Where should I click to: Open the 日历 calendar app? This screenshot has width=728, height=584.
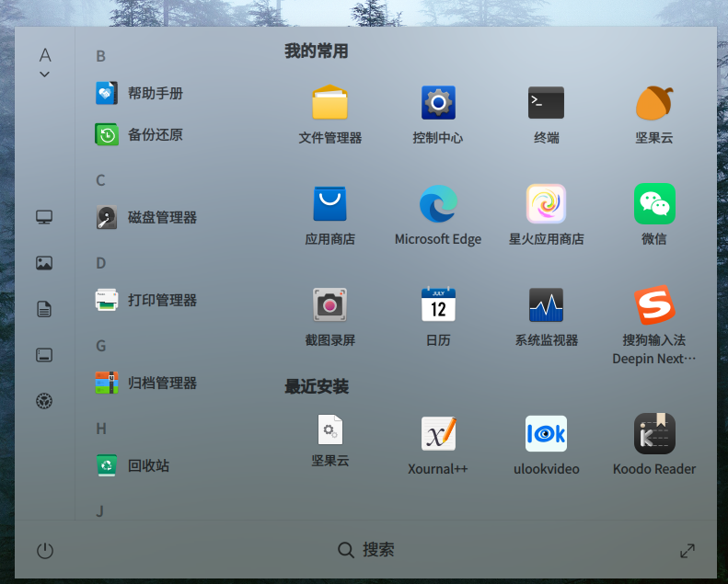438,316
